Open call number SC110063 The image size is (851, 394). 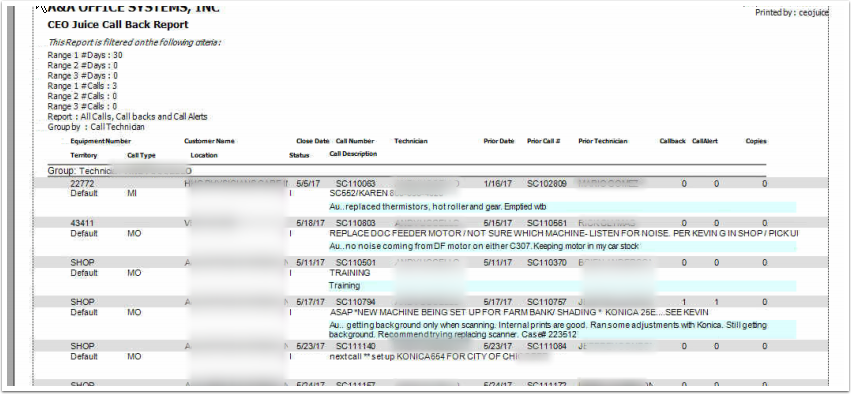(355, 184)
